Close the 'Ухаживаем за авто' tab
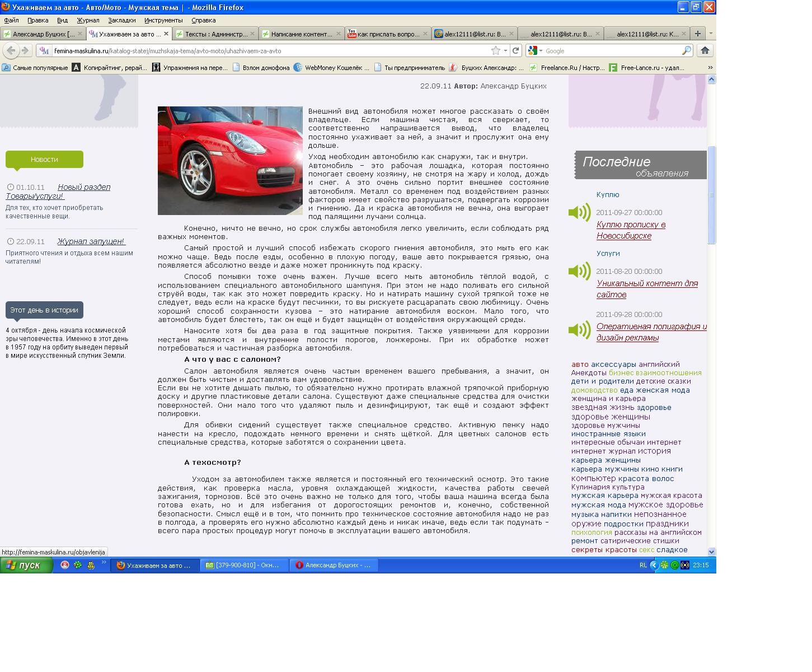Viewport: 812px width, 672px height. (166, 34)
